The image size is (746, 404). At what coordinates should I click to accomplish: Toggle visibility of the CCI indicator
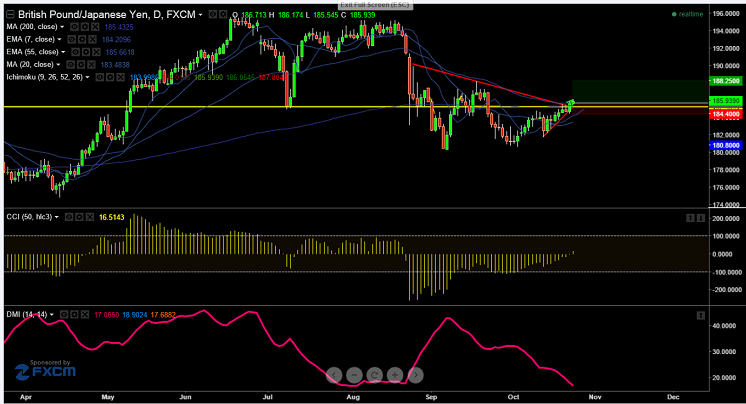click(69, 217)
